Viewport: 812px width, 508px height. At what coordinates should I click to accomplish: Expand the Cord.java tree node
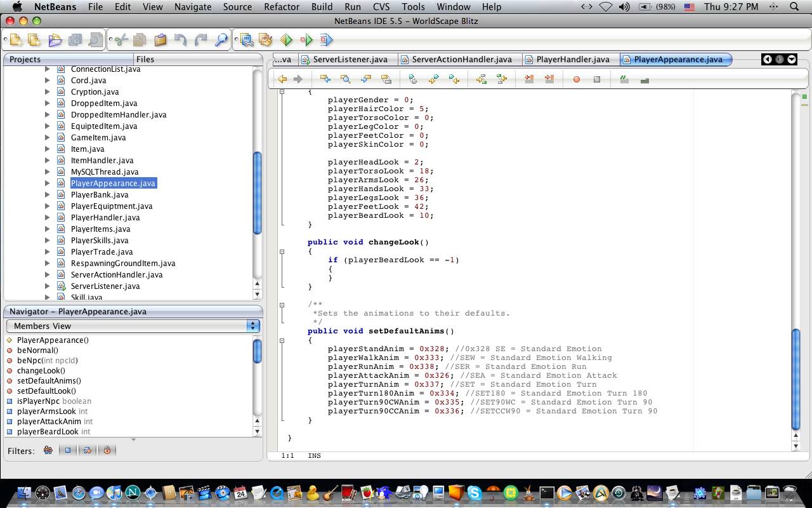tap(47, 81)
